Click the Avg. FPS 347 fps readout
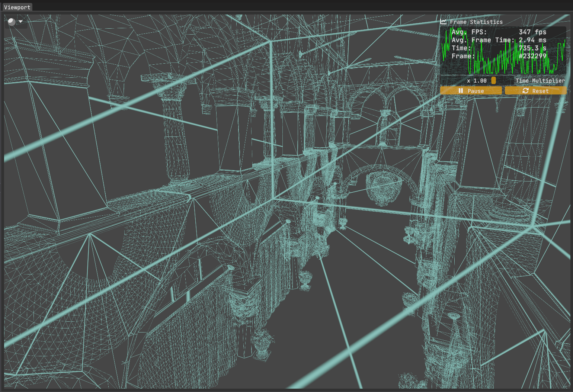573x392 pixels. point(532,32)
